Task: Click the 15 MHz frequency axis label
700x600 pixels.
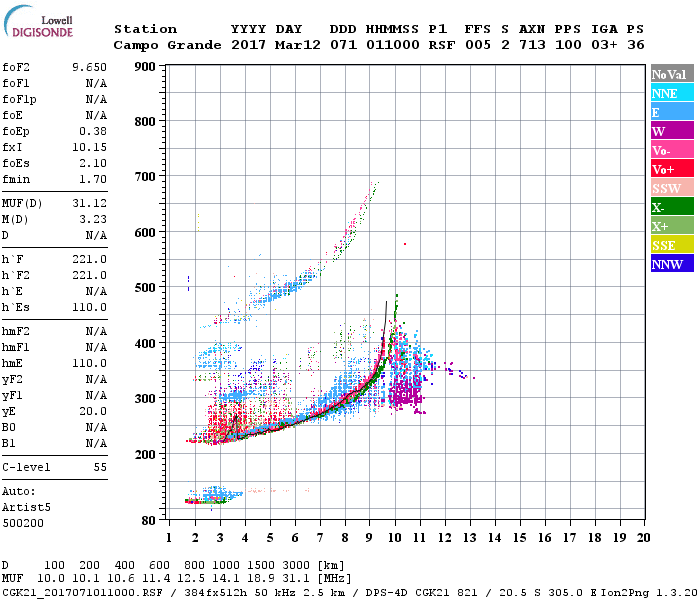Action: 520,538
